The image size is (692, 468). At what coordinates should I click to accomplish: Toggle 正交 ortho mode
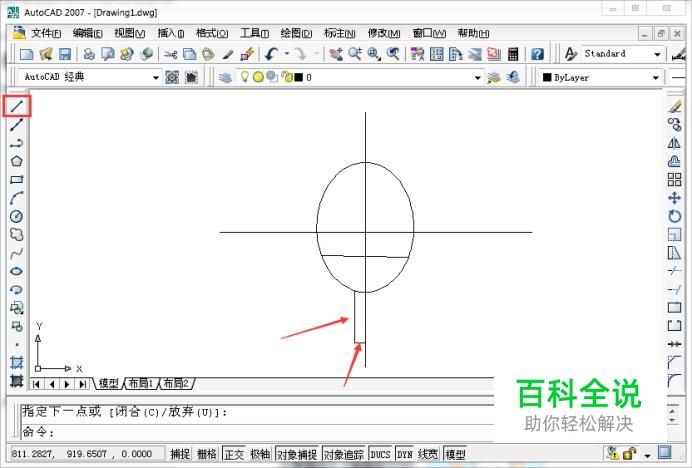[x=233, y=454]
